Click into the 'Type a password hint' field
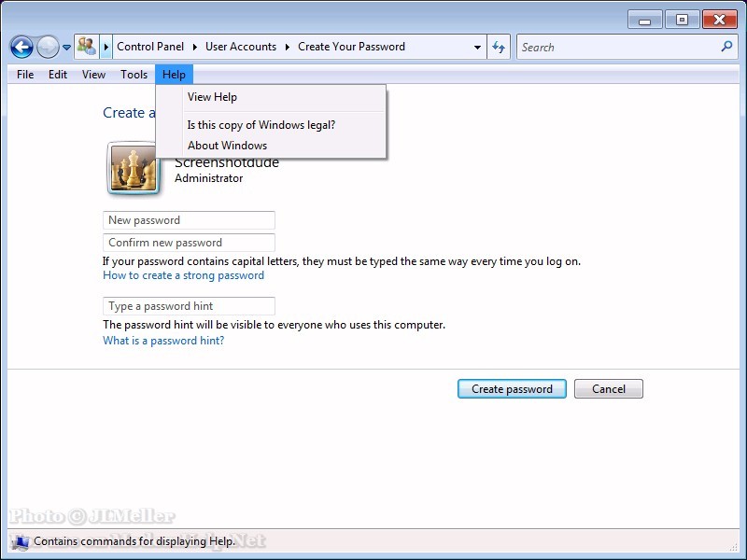This screenshot has width=747, height=560. 189,306
